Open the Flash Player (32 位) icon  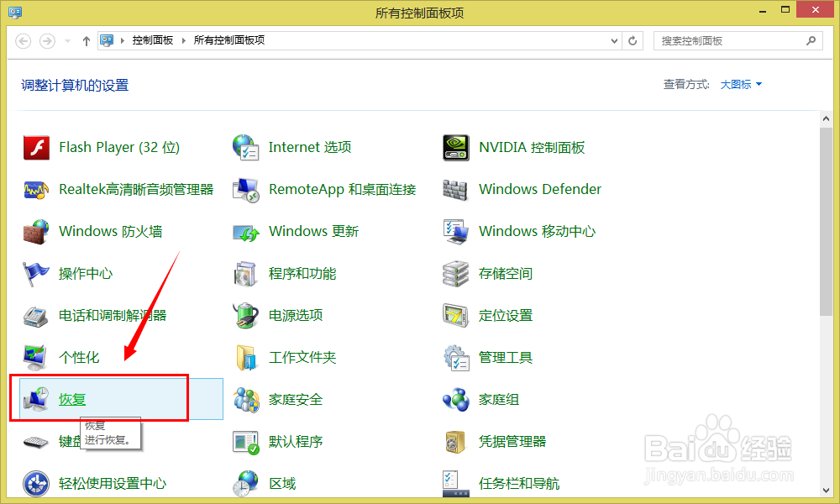(36, 147)
